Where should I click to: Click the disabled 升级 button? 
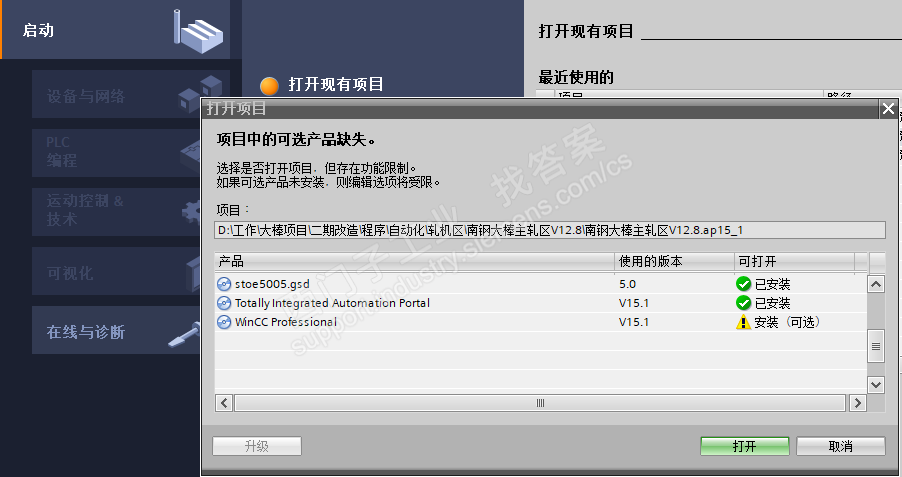pyautogui.click(x=257, y=446)
